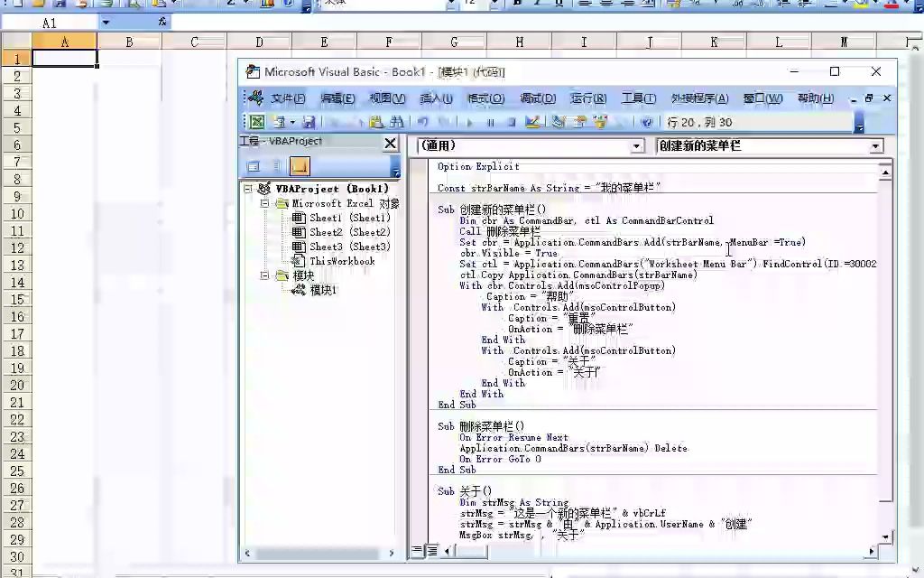
Task: Open the 视图(V) menu
Action: pos(387,98)
